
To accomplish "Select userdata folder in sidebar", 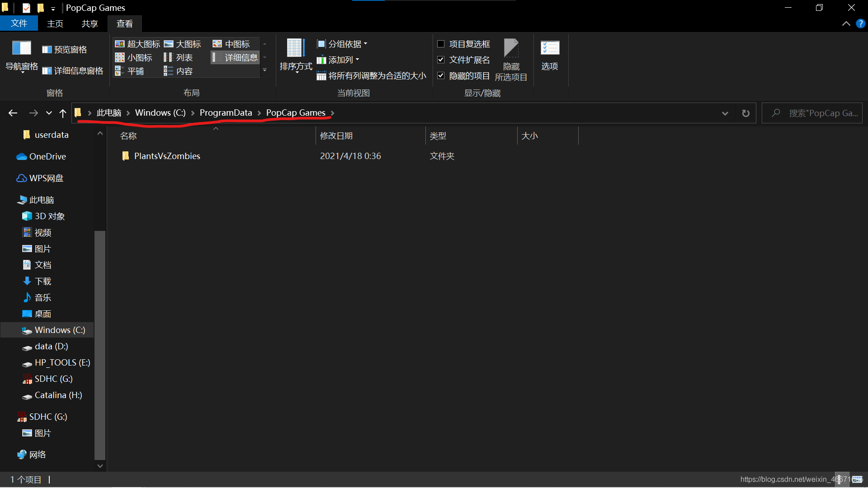I will click(46, 135).
